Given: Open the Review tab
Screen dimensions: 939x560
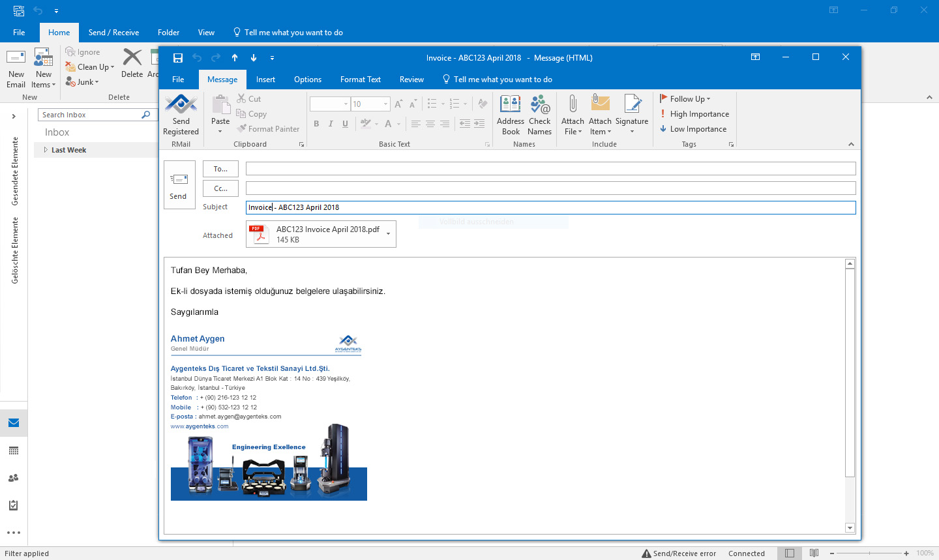Looking at the screenshot, I should click(x=411, y=80).
